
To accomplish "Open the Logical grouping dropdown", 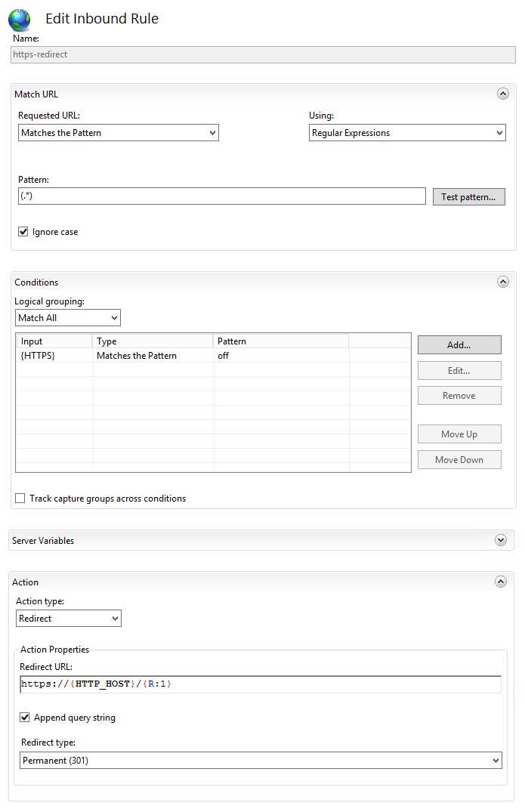I will click(68, 318).
